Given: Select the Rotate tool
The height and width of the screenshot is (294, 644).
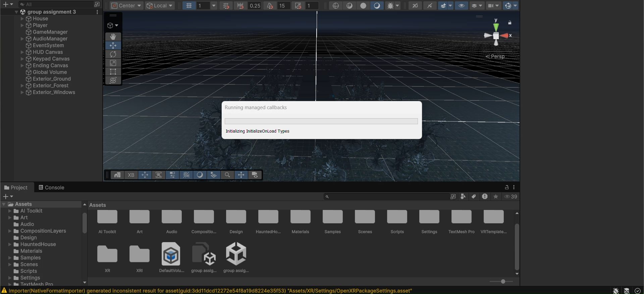Looking at the screenshot, I should coord(113,54).
